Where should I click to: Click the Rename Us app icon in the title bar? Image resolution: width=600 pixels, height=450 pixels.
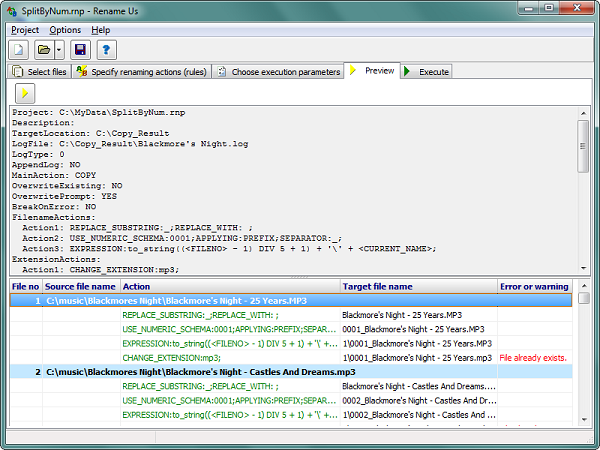(x=12, y=11)
